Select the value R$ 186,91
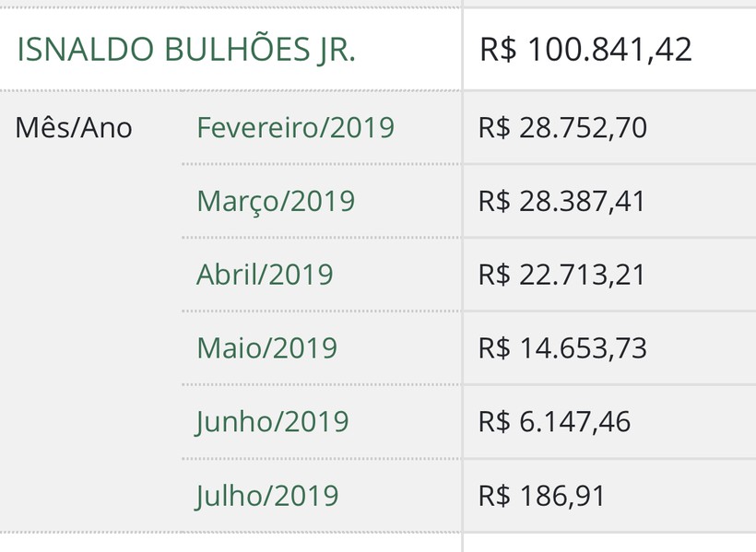 coord(542,496)
